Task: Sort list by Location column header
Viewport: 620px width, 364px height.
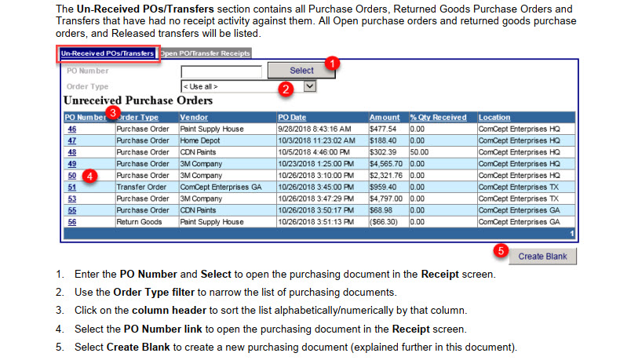Action: point(494,117)
